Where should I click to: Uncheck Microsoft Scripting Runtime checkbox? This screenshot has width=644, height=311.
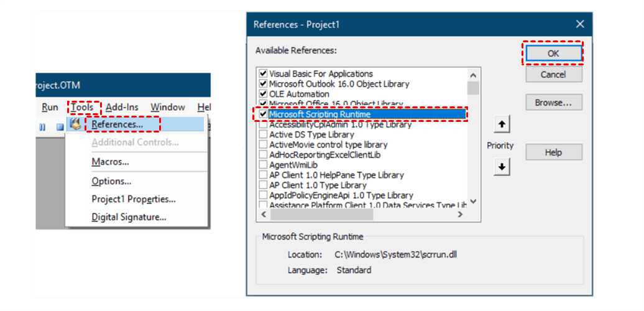pyautogui.click(x=264, y=114)
